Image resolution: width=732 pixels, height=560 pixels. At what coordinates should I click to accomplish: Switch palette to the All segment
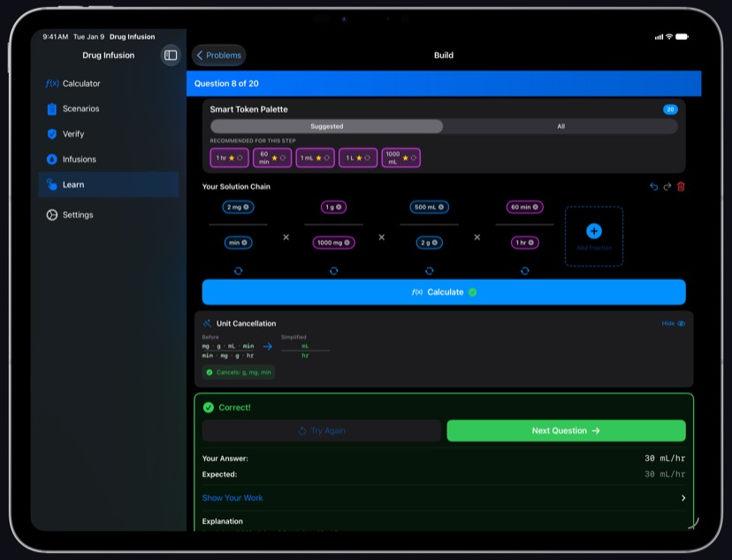[x=560, y=126]
